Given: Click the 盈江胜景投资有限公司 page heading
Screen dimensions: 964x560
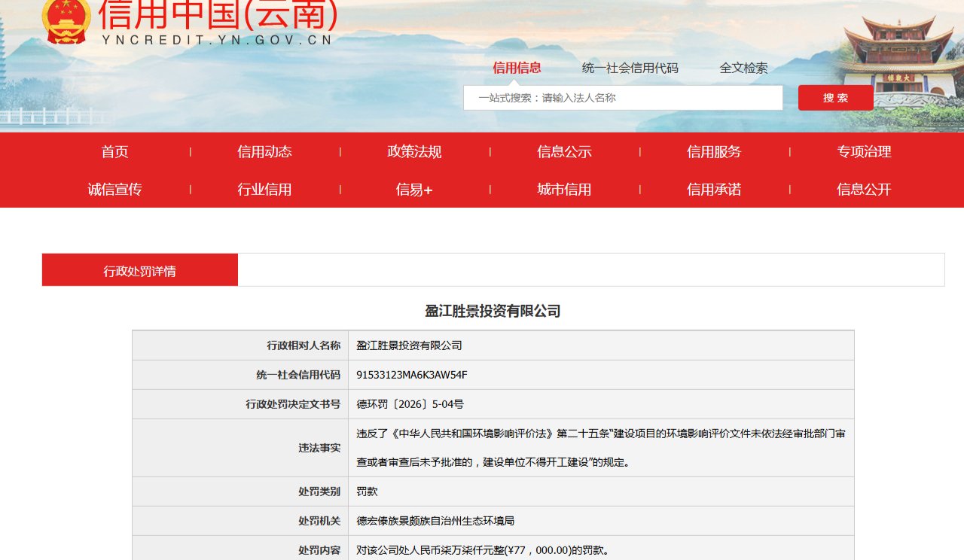Looking at the screenshot, I should 493,311.
